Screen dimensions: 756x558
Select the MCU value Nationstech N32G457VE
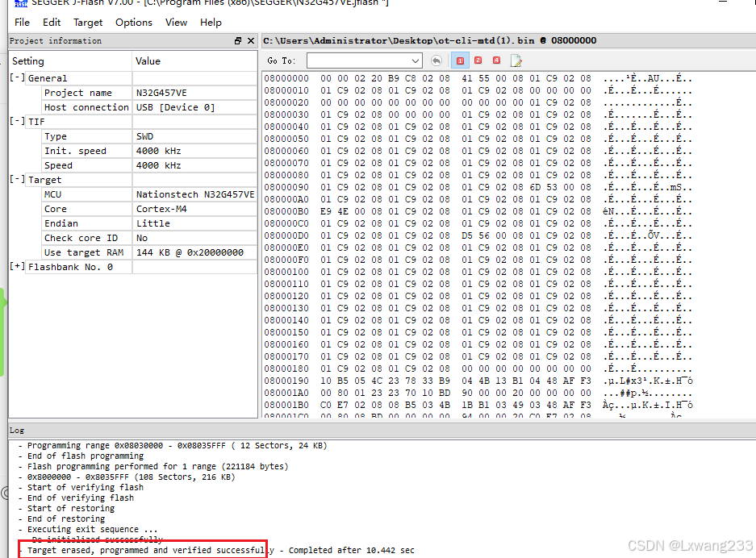[195, 194]
